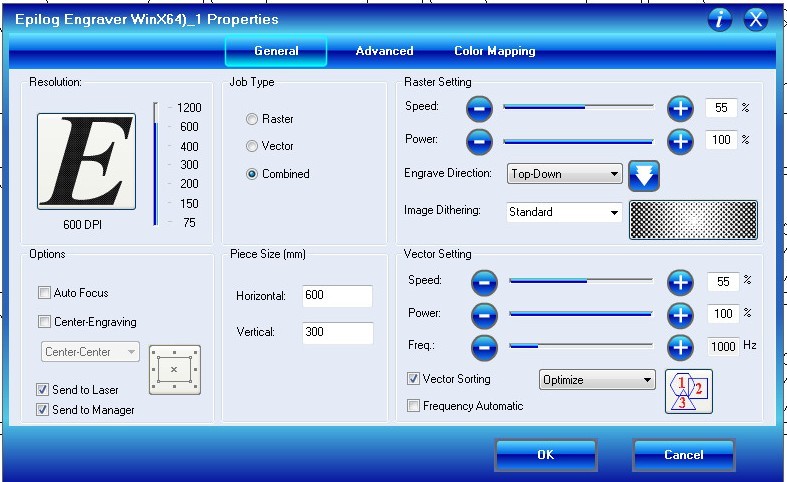Click the vector Freq slider track
This screenshot has height=482, width=787.
click(581, 345)
